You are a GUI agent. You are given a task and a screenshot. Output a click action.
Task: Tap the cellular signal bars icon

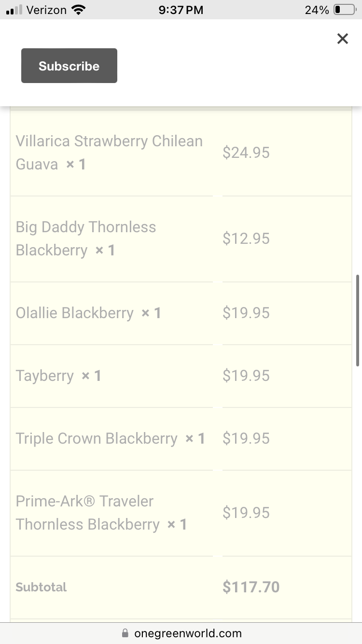coord(14,10)
